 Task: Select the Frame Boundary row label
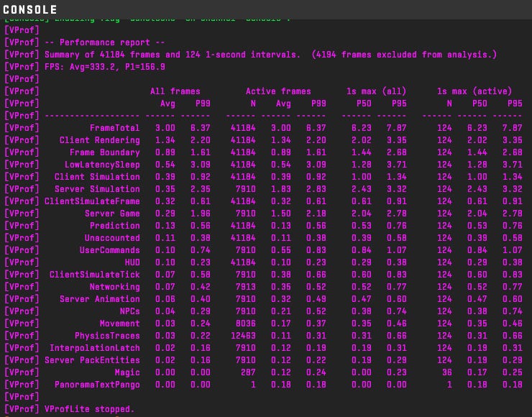105,152
